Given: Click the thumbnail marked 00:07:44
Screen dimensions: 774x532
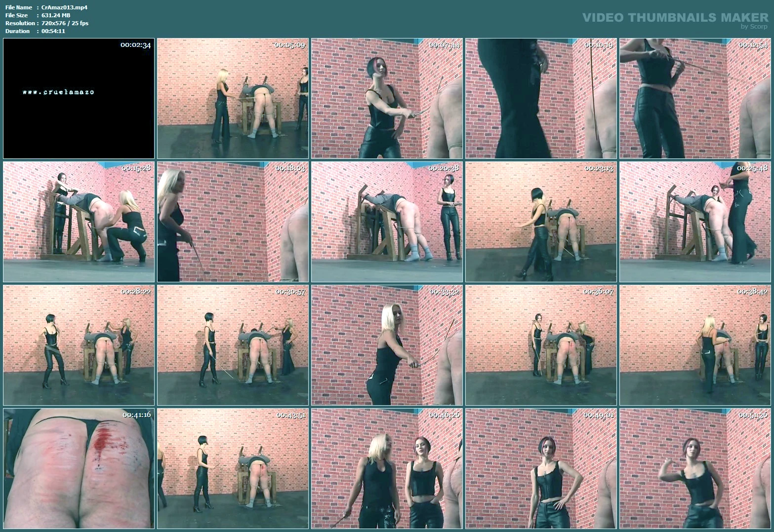Looking at the screenshot, I should pyautogui.click(x=387, y=98).
